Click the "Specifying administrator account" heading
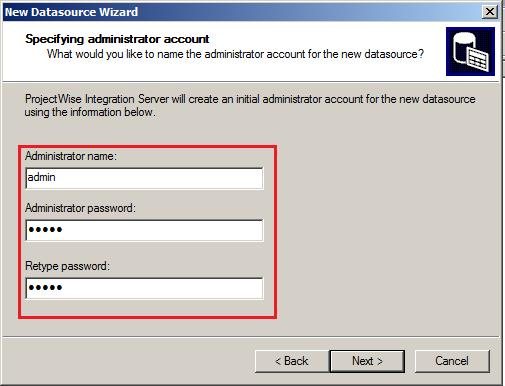 tap(117, 39)
